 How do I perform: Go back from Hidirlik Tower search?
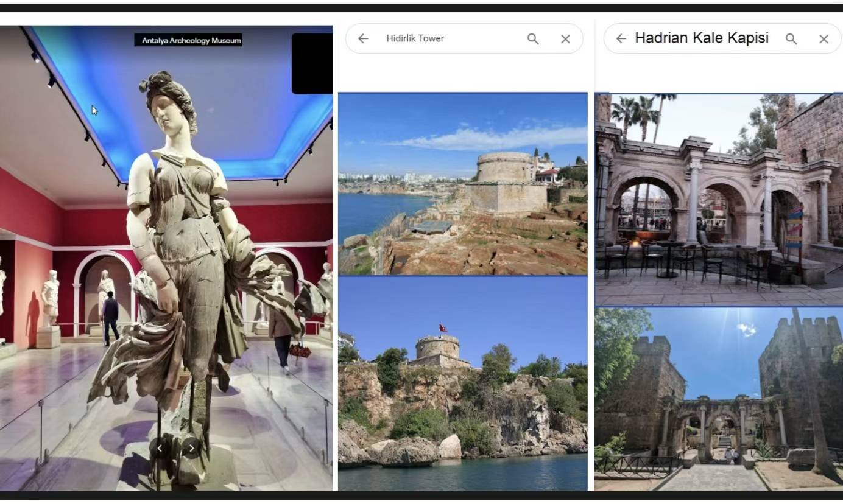(x=363, y=38)
